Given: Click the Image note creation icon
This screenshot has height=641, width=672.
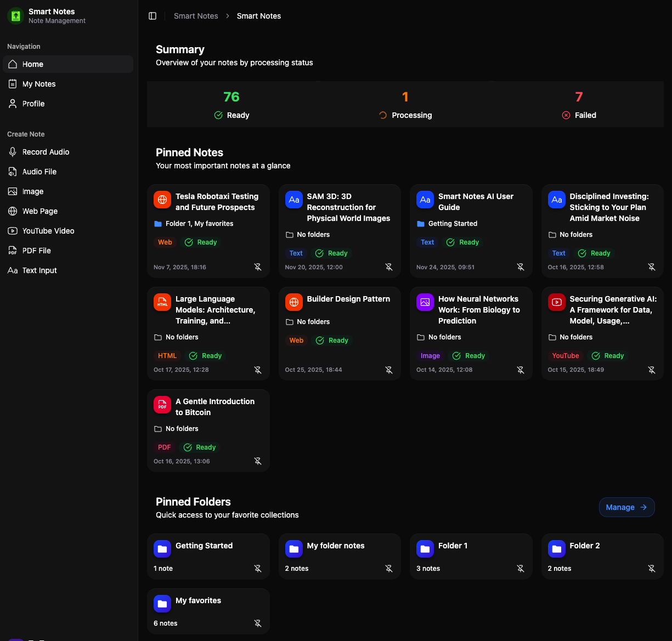Looking at the screenshot, I should (x=13, y=191).
